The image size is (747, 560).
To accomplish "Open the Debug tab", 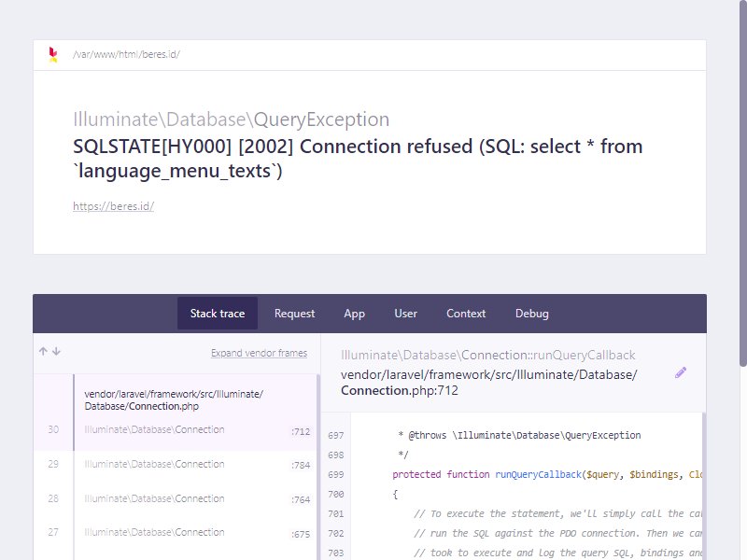I will click(531, 314).
